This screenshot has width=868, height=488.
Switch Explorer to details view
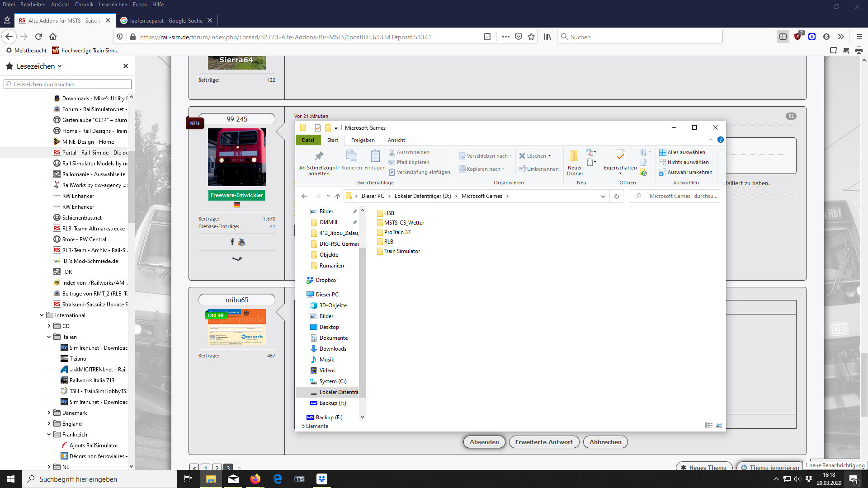pos(708,426)
